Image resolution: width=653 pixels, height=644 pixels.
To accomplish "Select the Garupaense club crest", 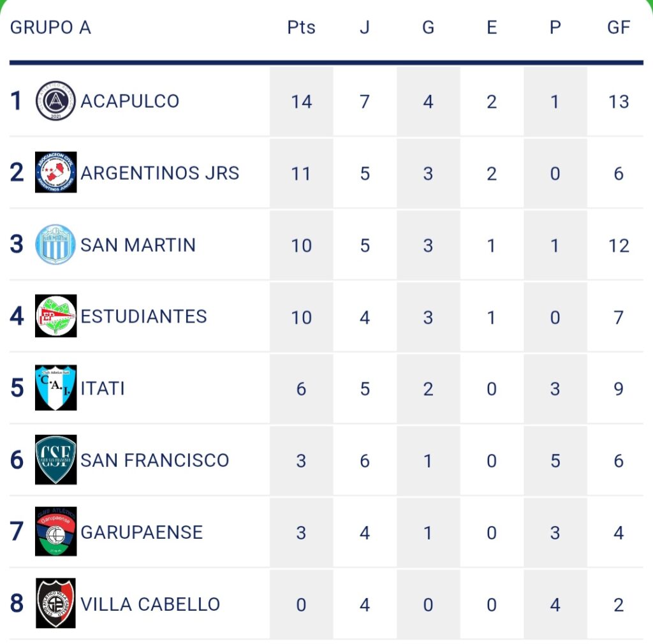I will [x=56, y=532].
